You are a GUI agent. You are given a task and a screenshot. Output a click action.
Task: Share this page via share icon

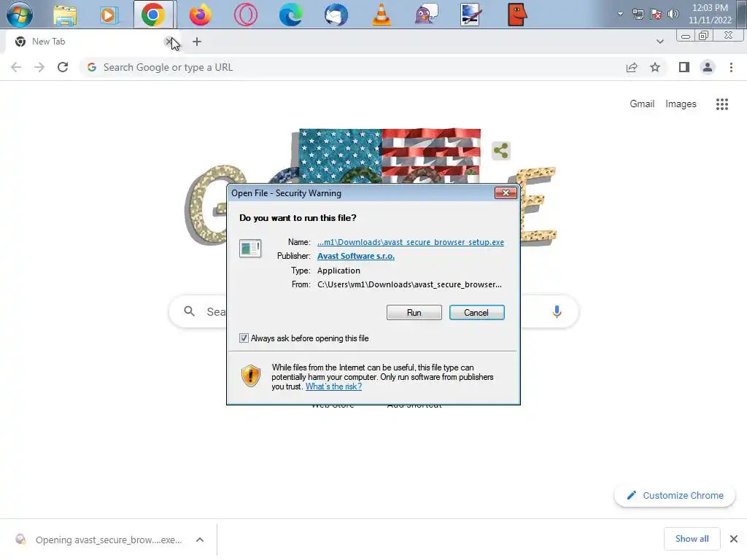click(632, 67)
